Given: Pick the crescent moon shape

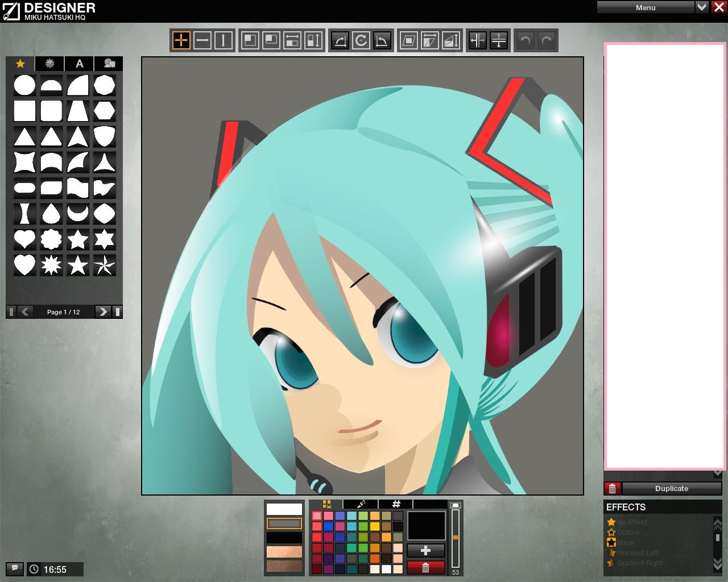Looking at the screenshot, I should click(x=77, y=214).
